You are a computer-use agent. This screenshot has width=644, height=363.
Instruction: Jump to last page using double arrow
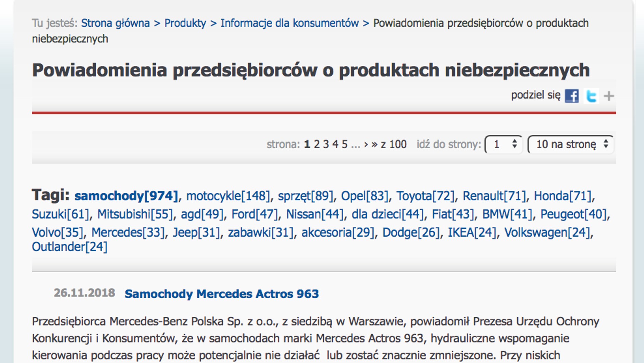point(374,145)
